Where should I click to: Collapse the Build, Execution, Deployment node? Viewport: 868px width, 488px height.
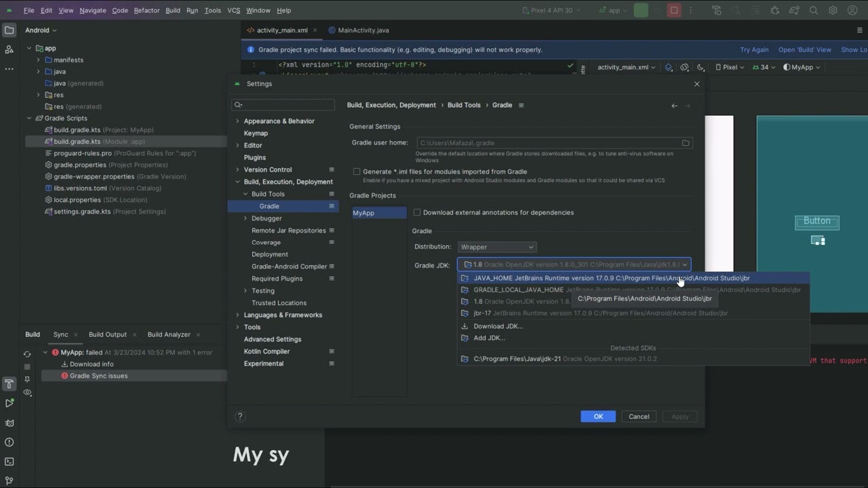(237, 182)
